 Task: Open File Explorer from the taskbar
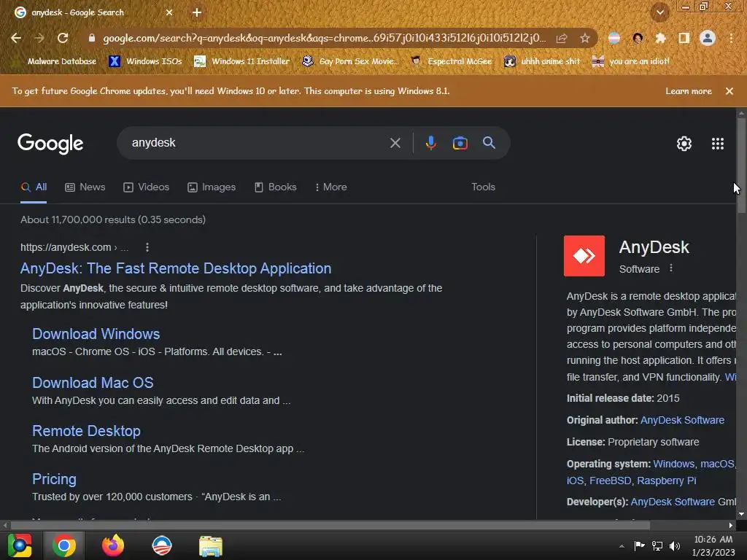211,545
